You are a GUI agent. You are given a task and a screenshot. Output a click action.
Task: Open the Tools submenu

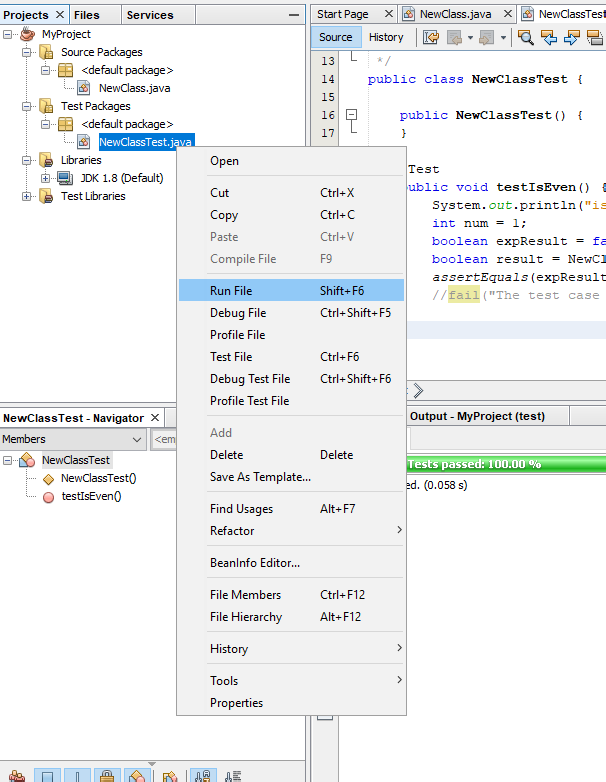(291, 681)
